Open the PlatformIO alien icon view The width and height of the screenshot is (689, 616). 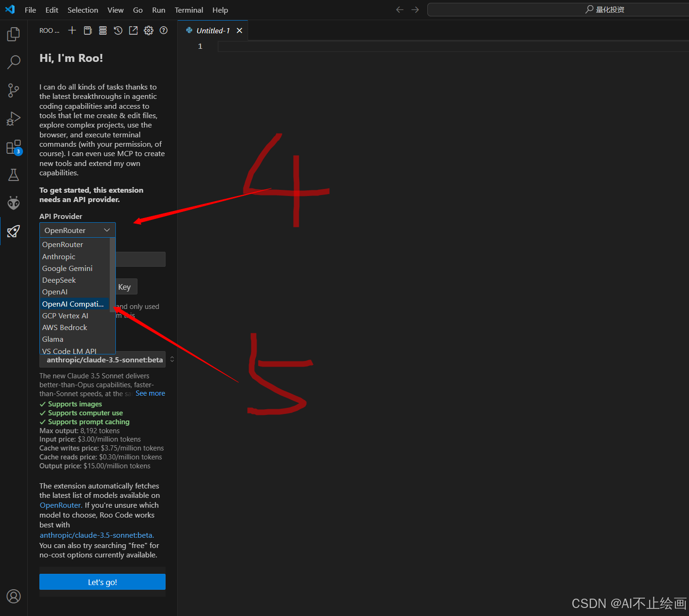[14, 203]
